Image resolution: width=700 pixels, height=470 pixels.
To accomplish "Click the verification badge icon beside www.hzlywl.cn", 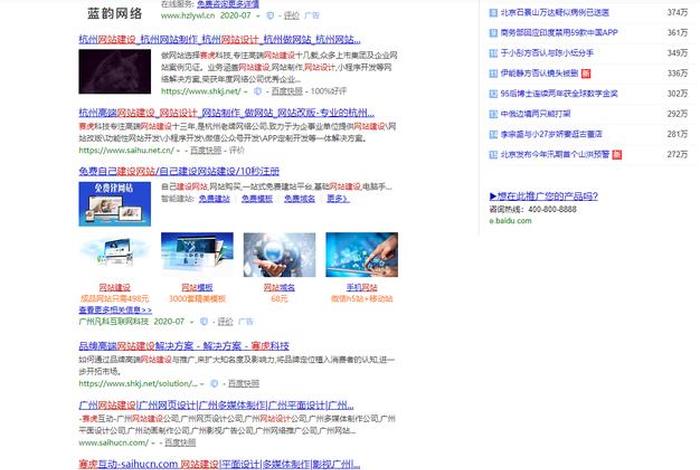I will [270, 16].
